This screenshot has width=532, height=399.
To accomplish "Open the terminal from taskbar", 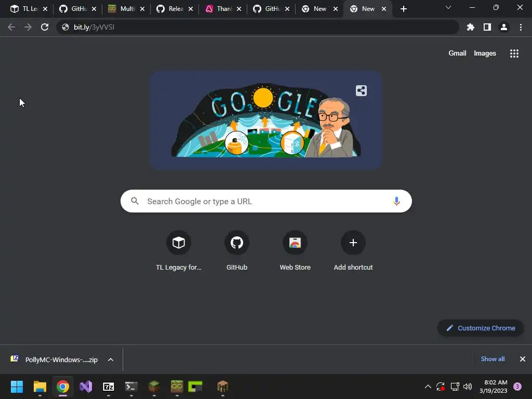I will pyautogui.click(x=131, y=387).
